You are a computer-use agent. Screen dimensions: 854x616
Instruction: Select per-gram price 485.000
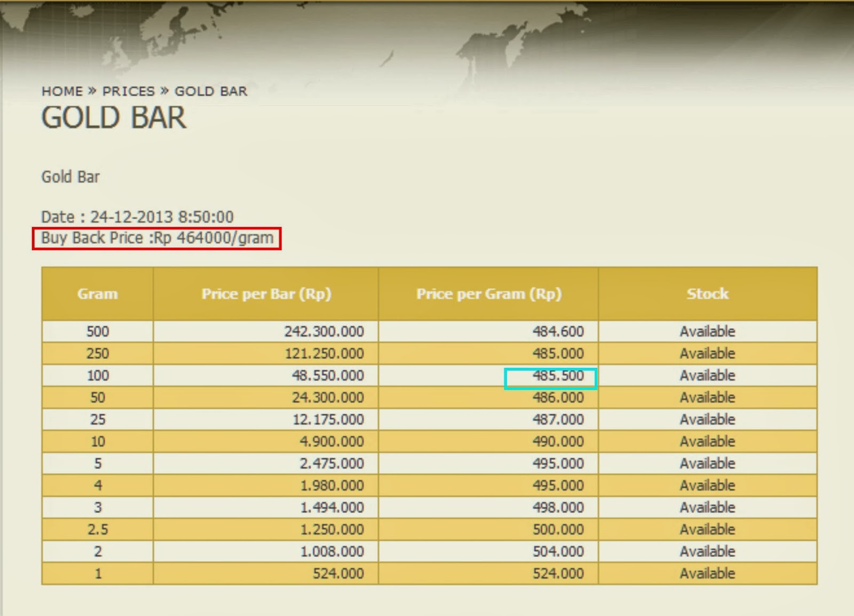[x=558, y=353]
